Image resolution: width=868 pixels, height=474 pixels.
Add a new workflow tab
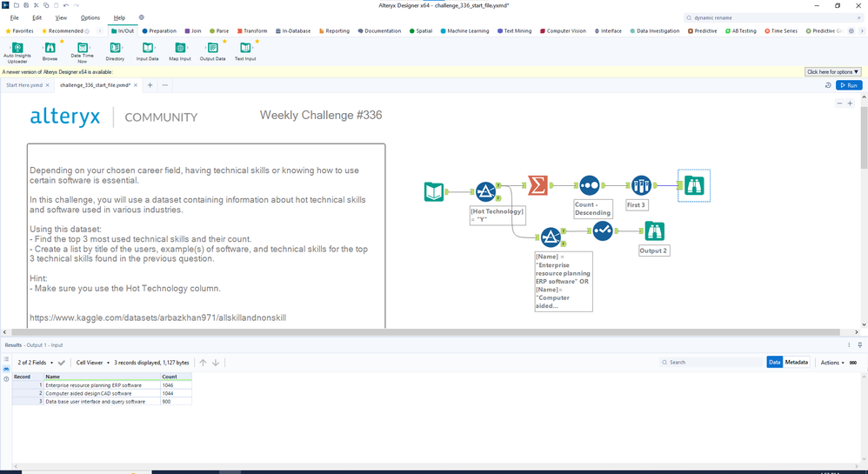(x=150, y=85)
